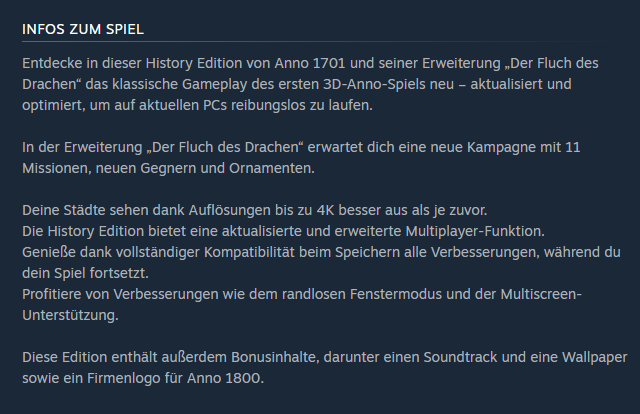640x414 pixels.
Task: Click the word Multiscreen-
Action: click(x=541, y=294)
